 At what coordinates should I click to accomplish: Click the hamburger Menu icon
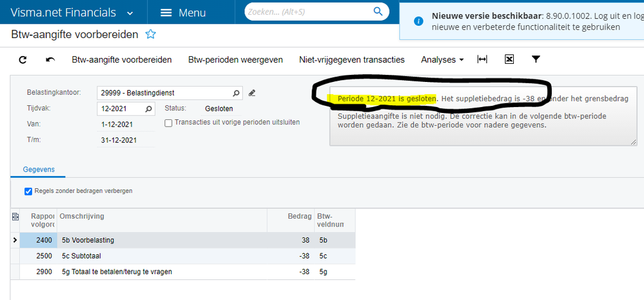(166, 13)
